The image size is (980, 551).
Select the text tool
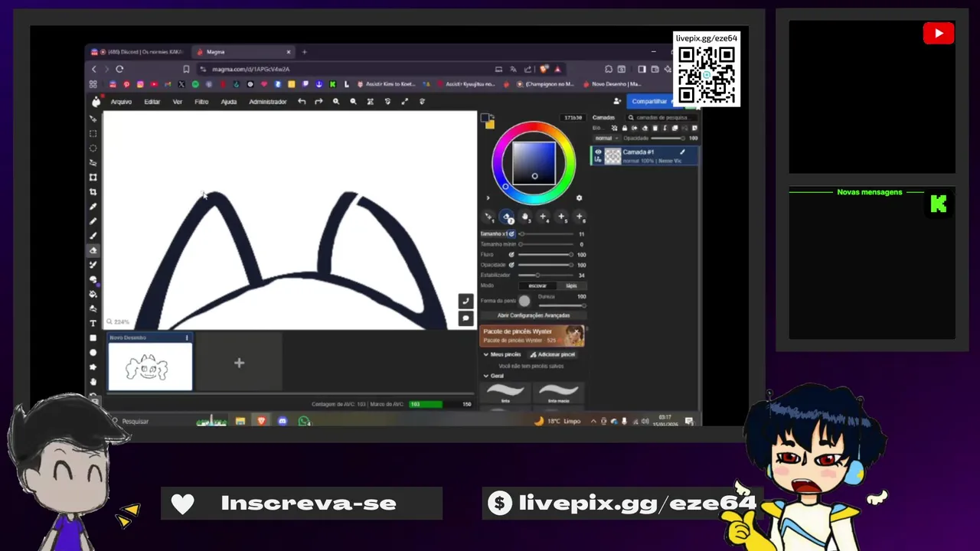[x=93, y=323]
